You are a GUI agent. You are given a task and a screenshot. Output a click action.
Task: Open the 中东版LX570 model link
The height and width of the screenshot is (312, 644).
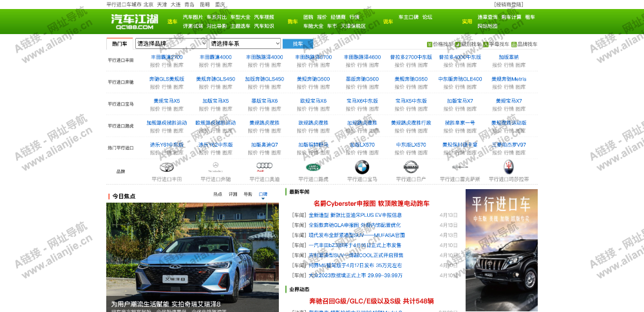pos(411,145)
